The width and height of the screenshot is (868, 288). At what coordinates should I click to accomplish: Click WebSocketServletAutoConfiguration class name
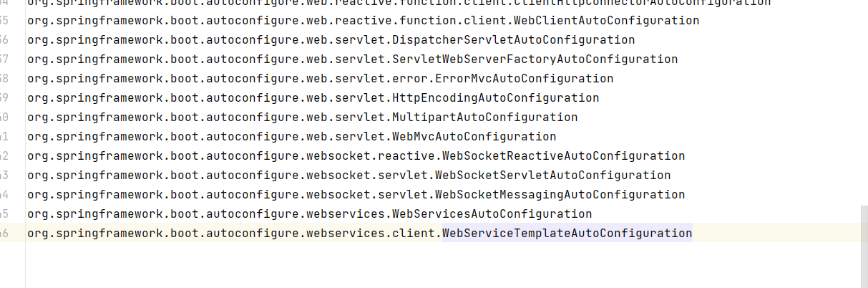[x=552, y=176]
